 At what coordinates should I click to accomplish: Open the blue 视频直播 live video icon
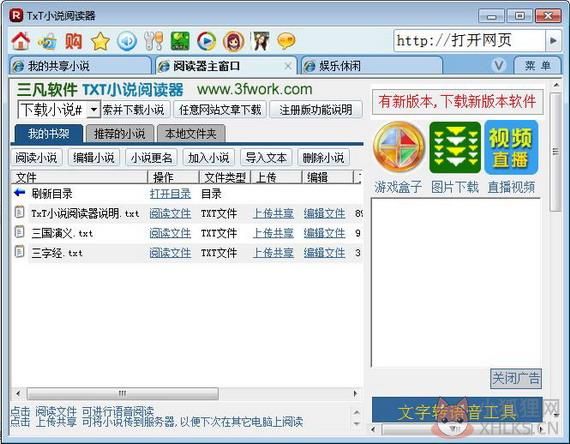click(x=511, y=147)
